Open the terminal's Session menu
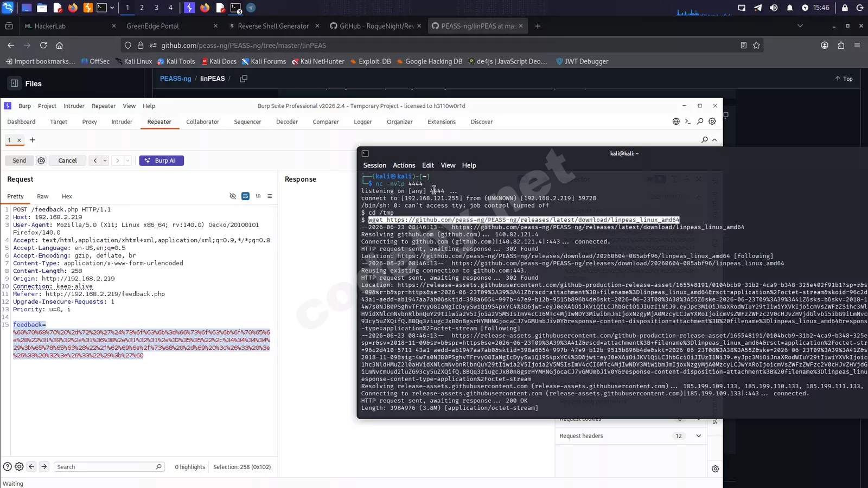 coord(375,165)
